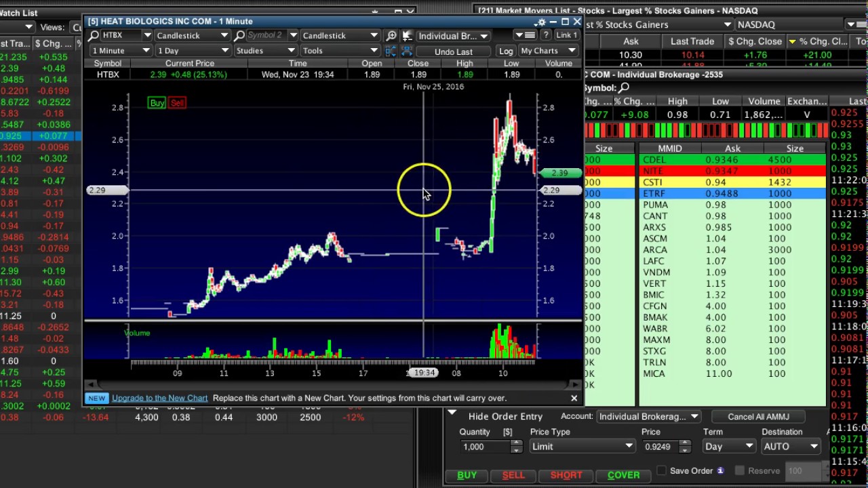Open the Studies dropdown
868x488 pixels.
265,51
